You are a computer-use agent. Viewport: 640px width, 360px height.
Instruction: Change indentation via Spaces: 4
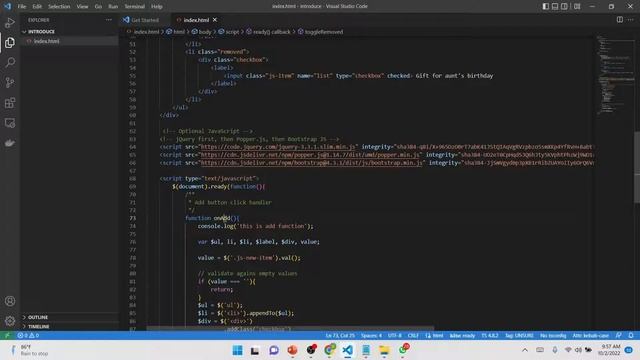coord(371,336)
